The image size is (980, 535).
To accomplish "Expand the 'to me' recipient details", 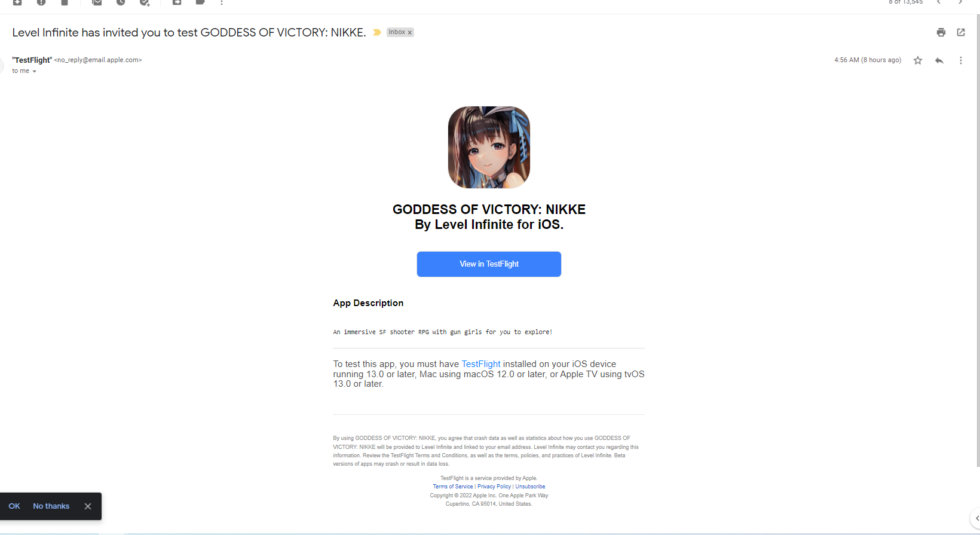I will coord(34,71).
